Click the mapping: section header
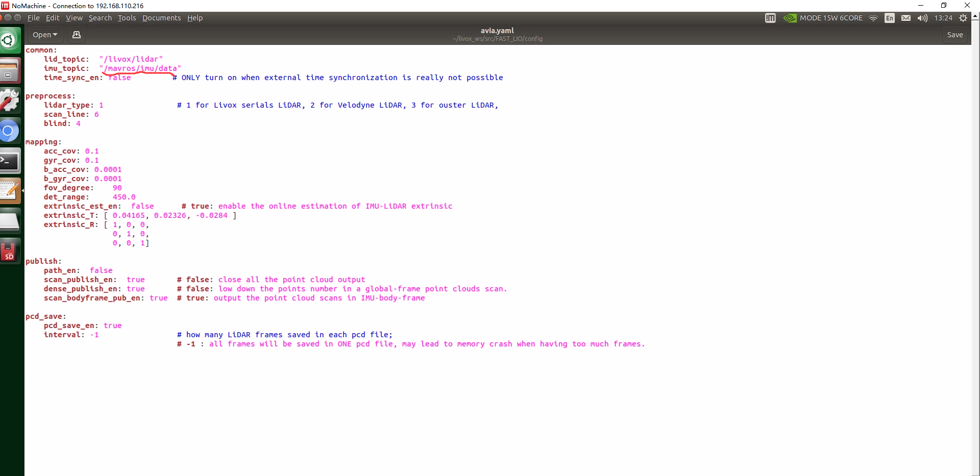This screenshot has width=980, height=476. point(43,142)
